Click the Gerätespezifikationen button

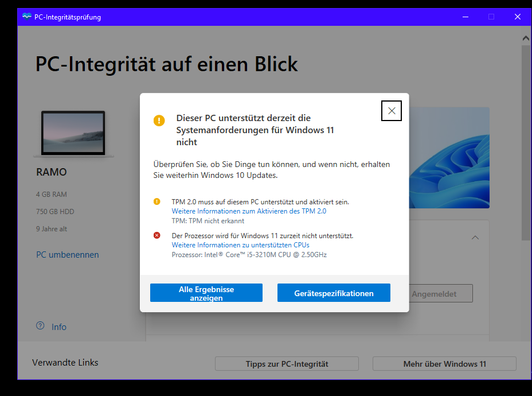334,293
